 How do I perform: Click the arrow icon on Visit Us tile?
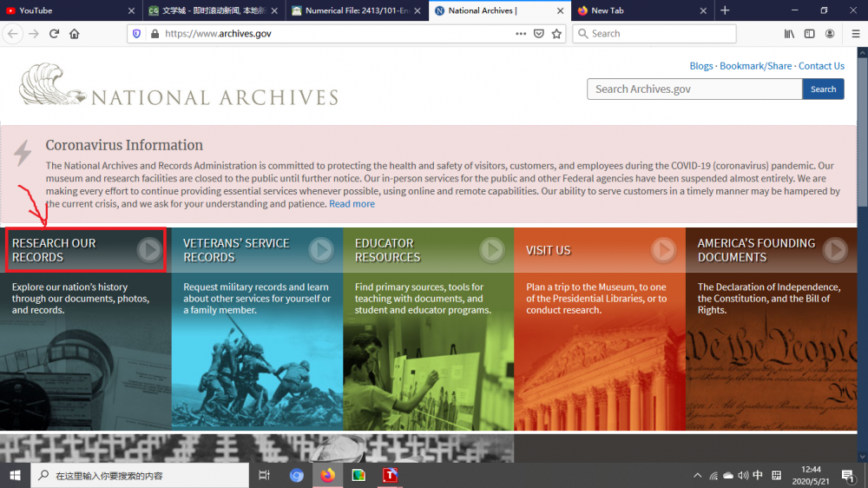(664, 250)
